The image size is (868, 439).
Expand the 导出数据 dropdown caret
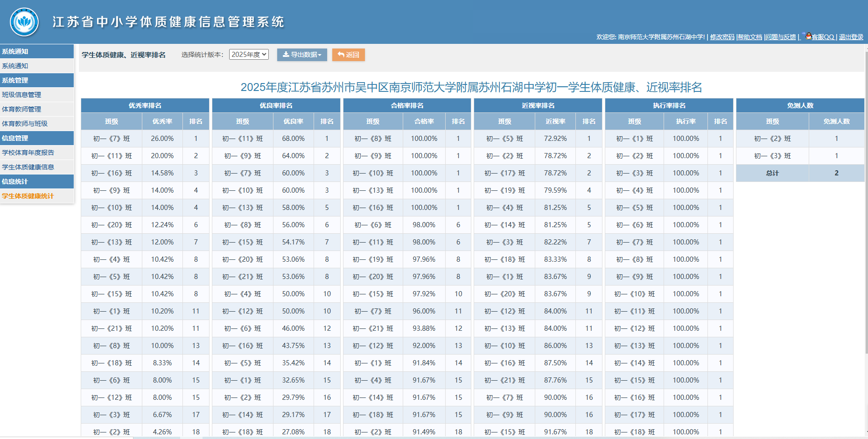[x=320, y=55]
